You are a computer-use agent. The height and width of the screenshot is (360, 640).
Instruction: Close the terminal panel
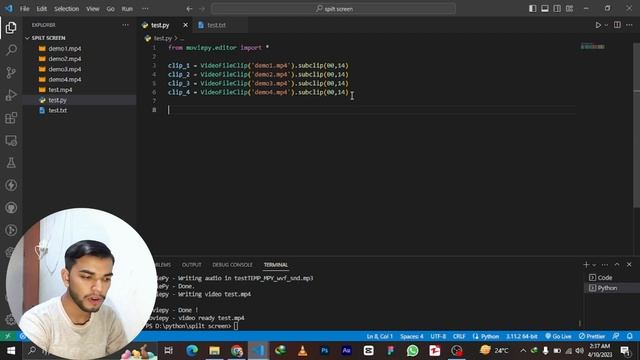(629, 265)
